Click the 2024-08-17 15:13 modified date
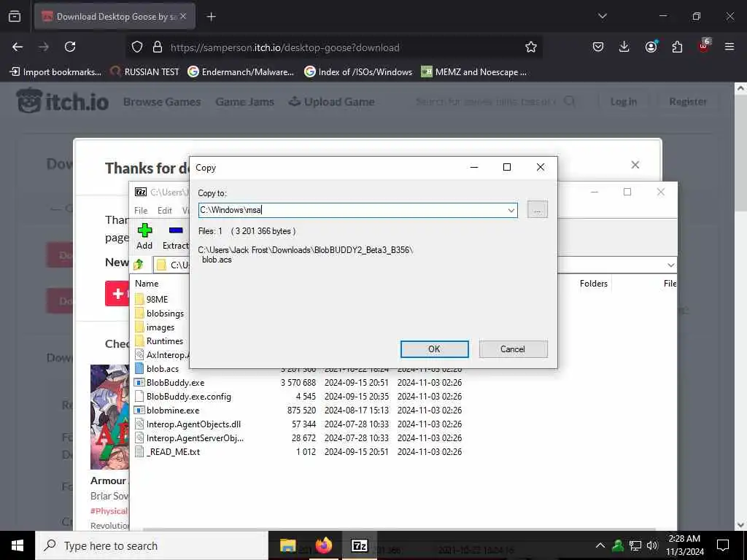The height and width of the screenshot is (560, 747). 356,410
